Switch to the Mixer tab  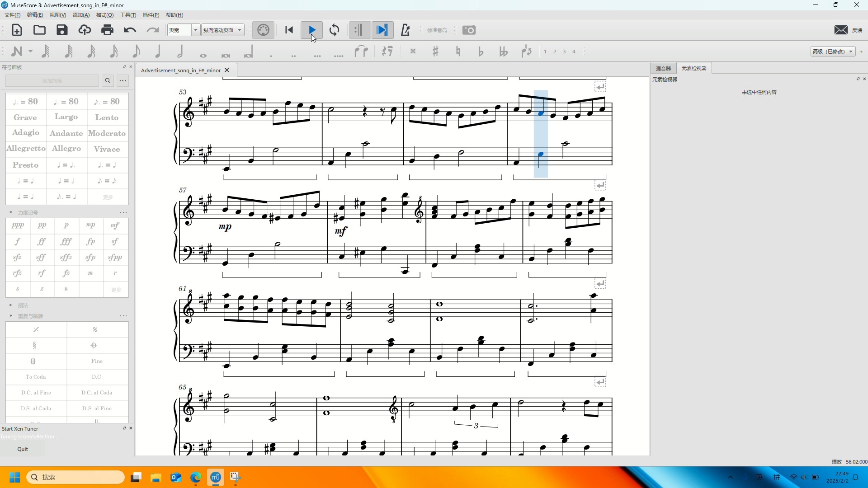coord(663,68)
